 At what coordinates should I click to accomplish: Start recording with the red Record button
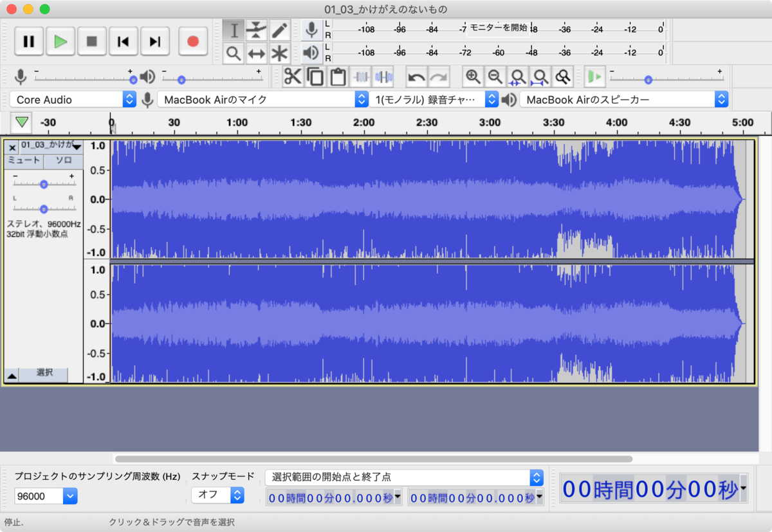[x=192, y=42]
